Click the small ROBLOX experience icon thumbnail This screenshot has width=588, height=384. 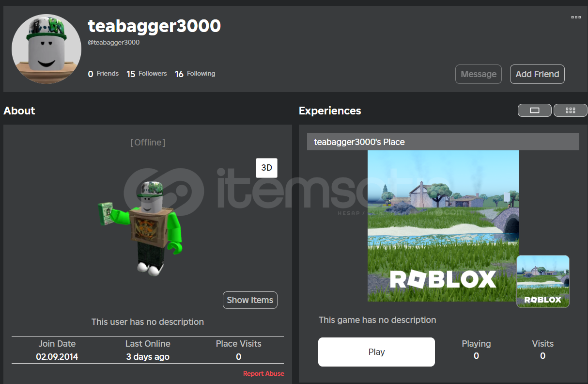coord(543,282)
